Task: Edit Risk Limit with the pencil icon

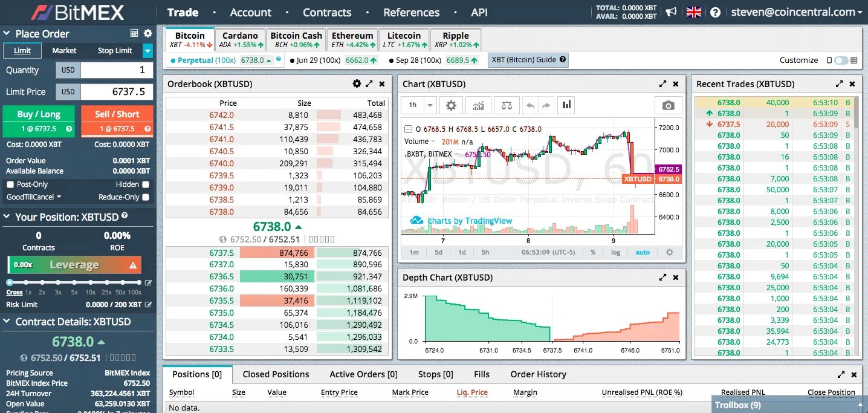Action: click(x=148, y=305)
